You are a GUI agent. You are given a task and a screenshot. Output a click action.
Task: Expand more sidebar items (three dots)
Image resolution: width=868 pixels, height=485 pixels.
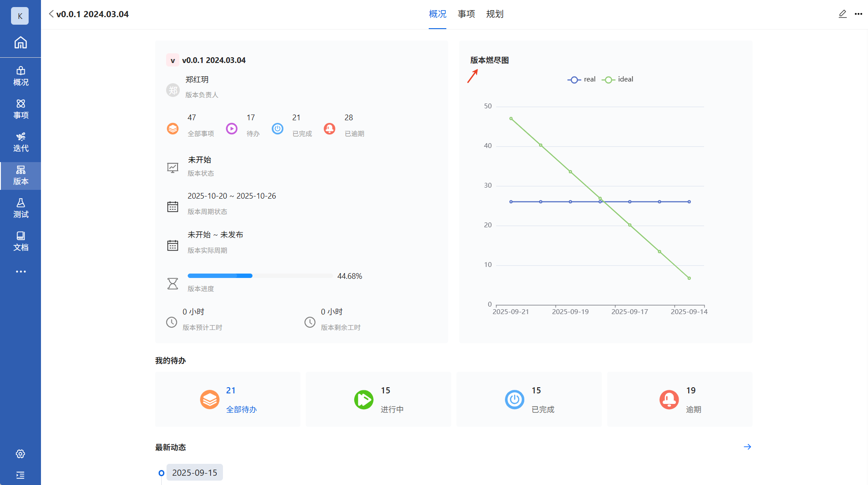(21, 272)
